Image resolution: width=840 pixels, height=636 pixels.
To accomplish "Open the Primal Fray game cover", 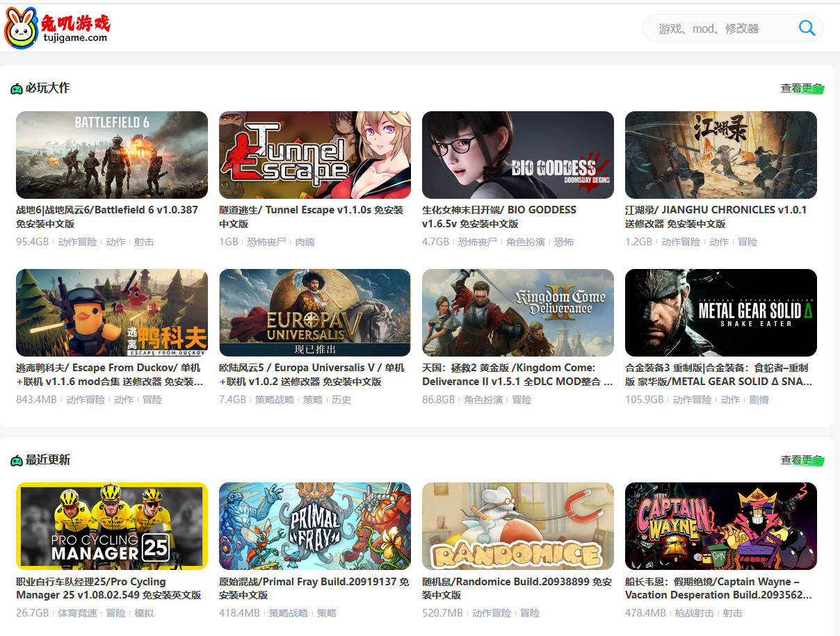I will (x=315, y=526).
